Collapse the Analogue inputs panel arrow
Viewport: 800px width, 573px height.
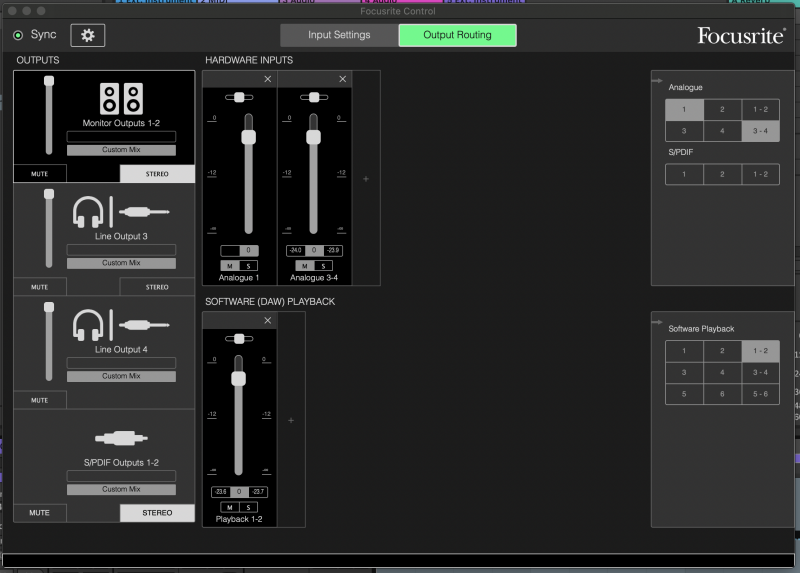[x=657, y=81]
